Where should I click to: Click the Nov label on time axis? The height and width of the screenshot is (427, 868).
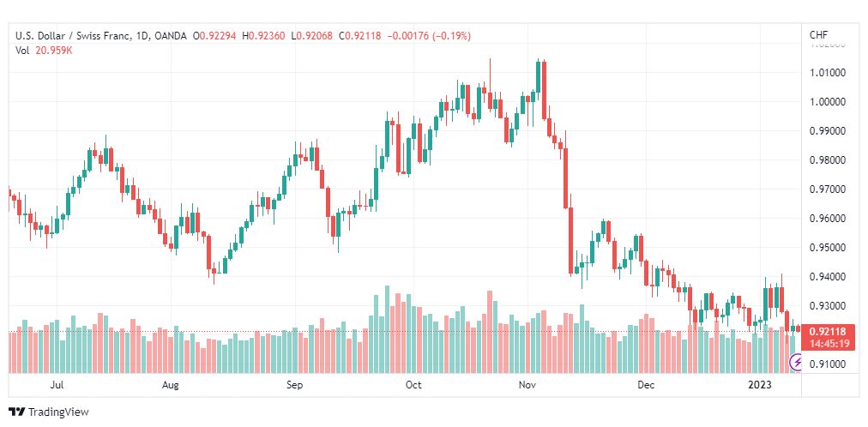click(x=527, y=385)
